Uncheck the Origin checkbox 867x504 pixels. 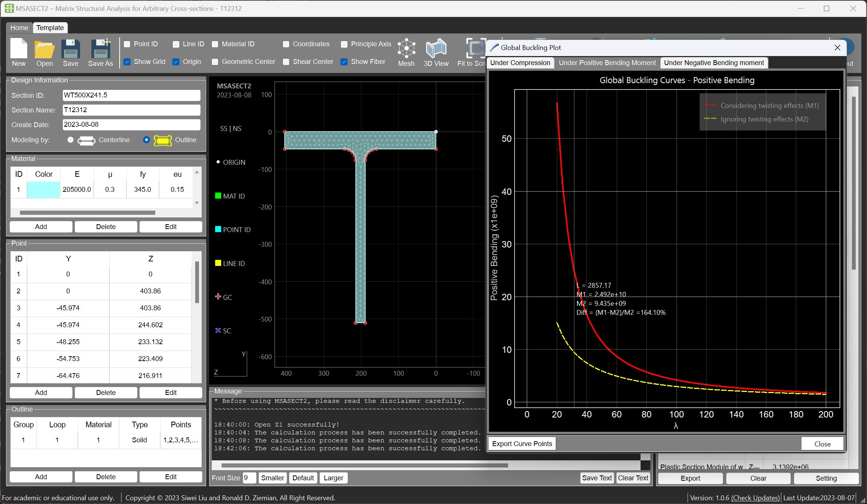176,62
